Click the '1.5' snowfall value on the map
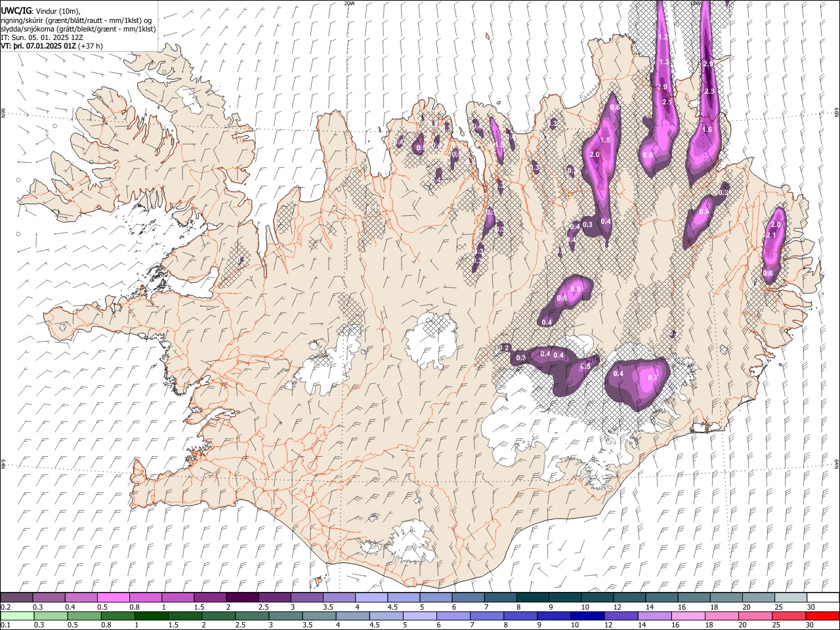 (605, 140)
